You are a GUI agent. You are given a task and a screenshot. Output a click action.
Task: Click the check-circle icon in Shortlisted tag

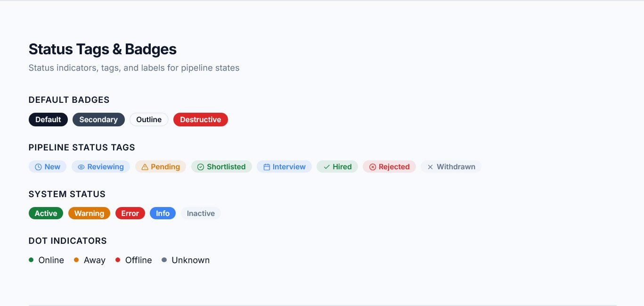coord(200,167)
